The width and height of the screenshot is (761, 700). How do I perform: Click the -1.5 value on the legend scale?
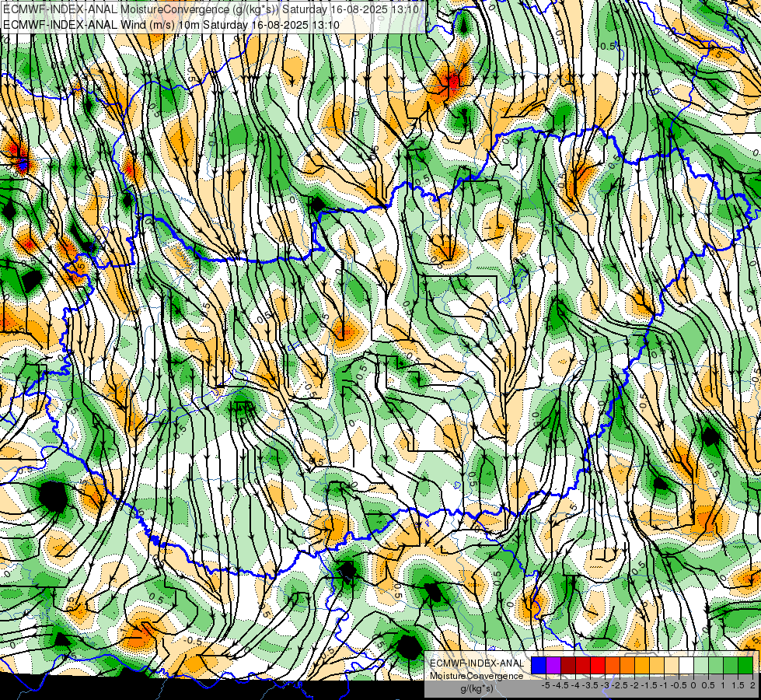coord(649,685)
